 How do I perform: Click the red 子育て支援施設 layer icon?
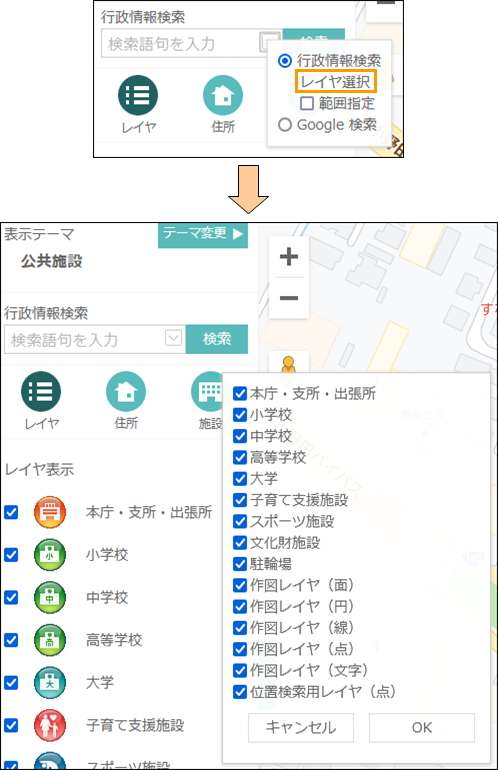pyautogui.click(x=50, y=725)
